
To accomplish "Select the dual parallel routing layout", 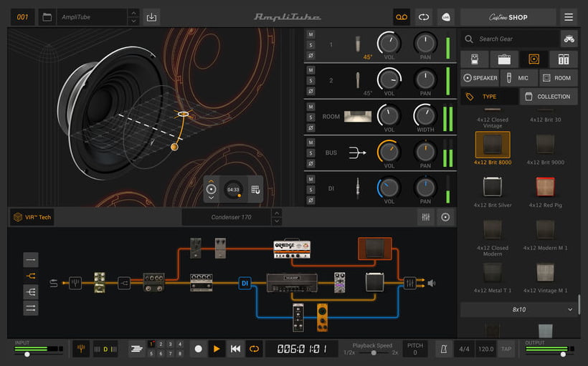I will tap(31, 308).
